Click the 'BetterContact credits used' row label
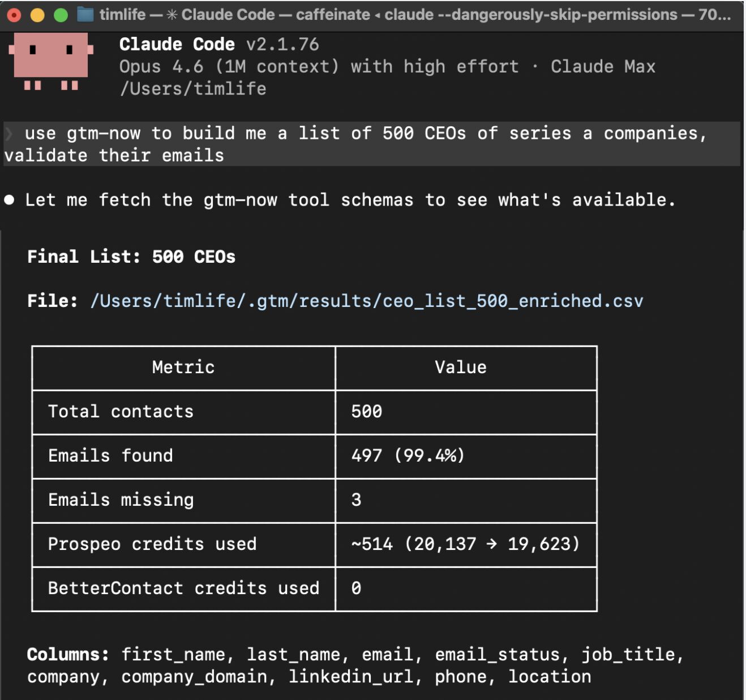 click(x=183, y=588)
